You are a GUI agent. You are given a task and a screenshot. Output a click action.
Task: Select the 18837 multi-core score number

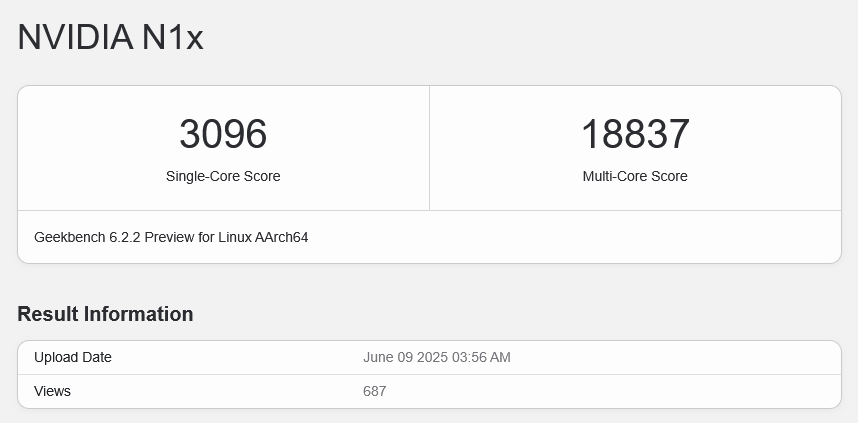pos(635,134)
